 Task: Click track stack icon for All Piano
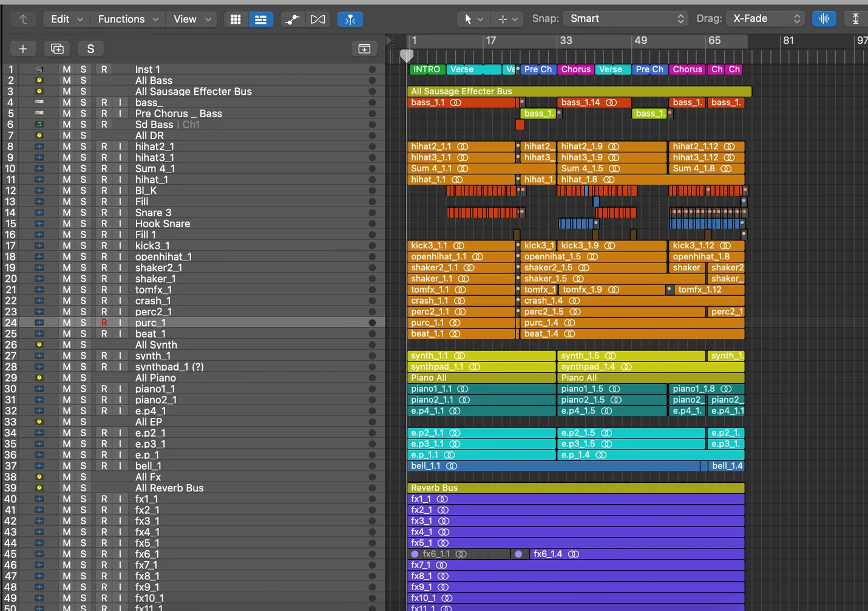(39, 378)
